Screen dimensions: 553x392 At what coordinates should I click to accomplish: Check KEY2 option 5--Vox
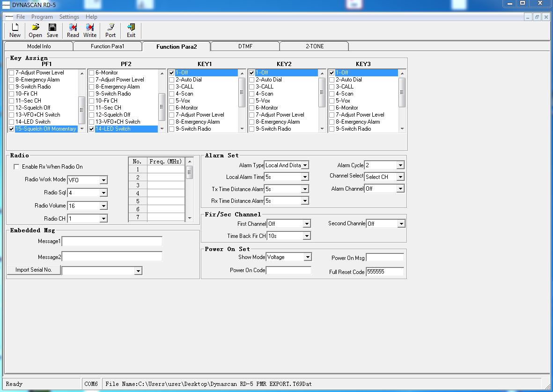(252, 101)
